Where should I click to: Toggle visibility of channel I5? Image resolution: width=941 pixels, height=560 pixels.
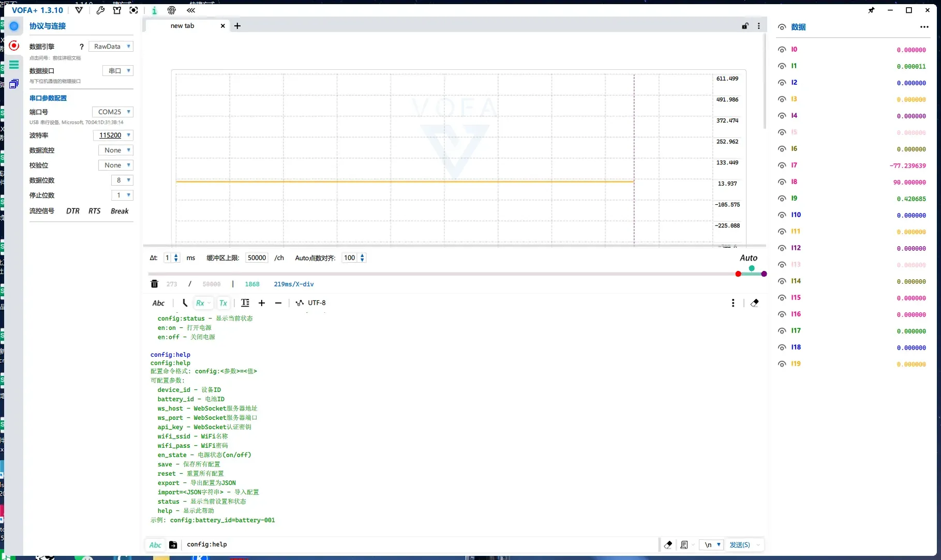click(x=782, y=132)
